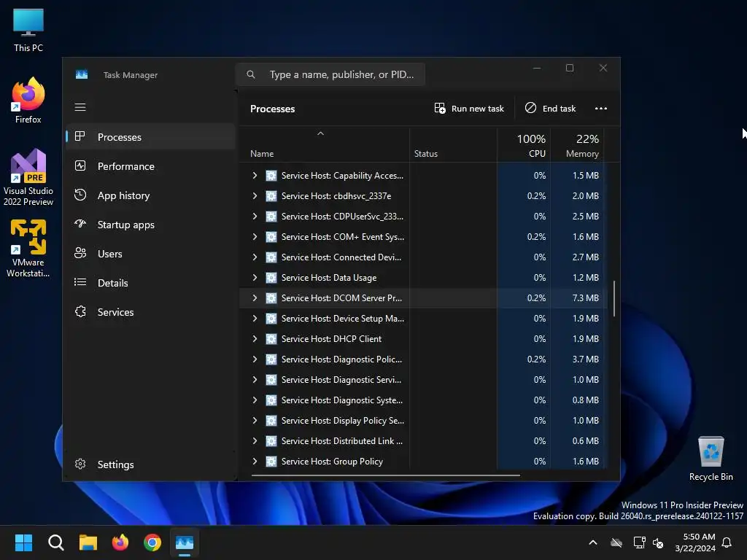This screenshot has height=560, width=747.
Task: Launch Firefox from the taskbar
Action: [x=120, y=542]
